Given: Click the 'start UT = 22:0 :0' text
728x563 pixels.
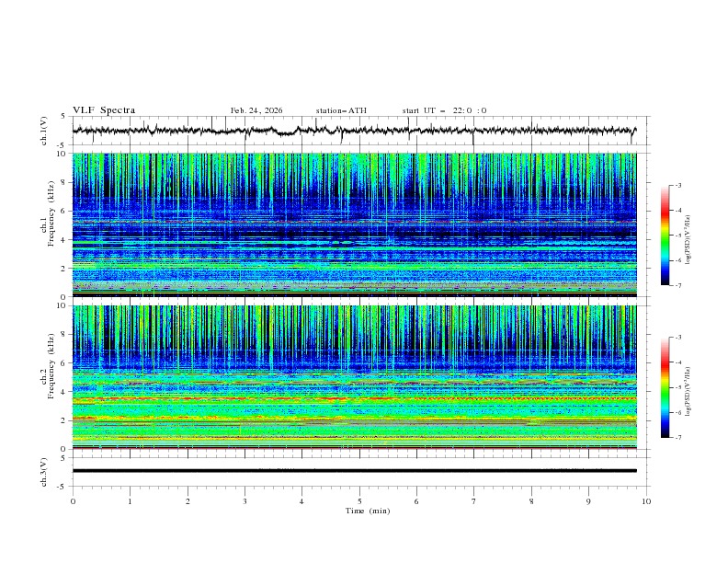Looking at the screenshot, I should 444,110.
